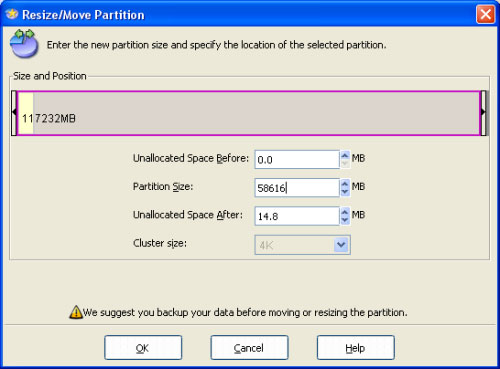The height and width of the screenshot is (369, 500).
Task: Decrease Unallocated Space Before with down arrow
Action: 345,164
